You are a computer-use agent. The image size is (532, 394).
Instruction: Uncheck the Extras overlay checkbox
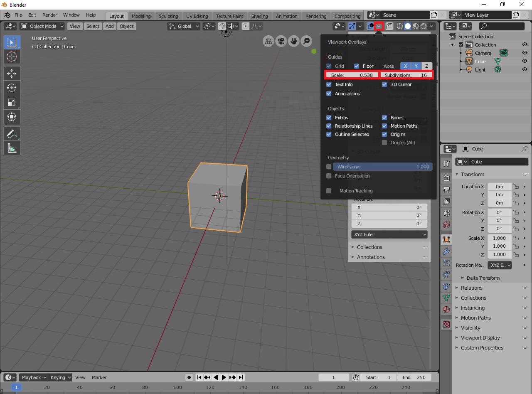tap(329, 118)
